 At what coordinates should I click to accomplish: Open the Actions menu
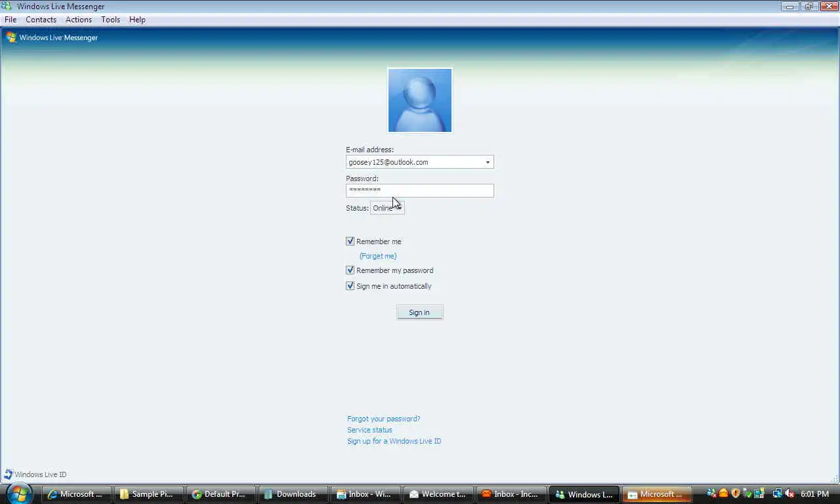coord(79,20)
